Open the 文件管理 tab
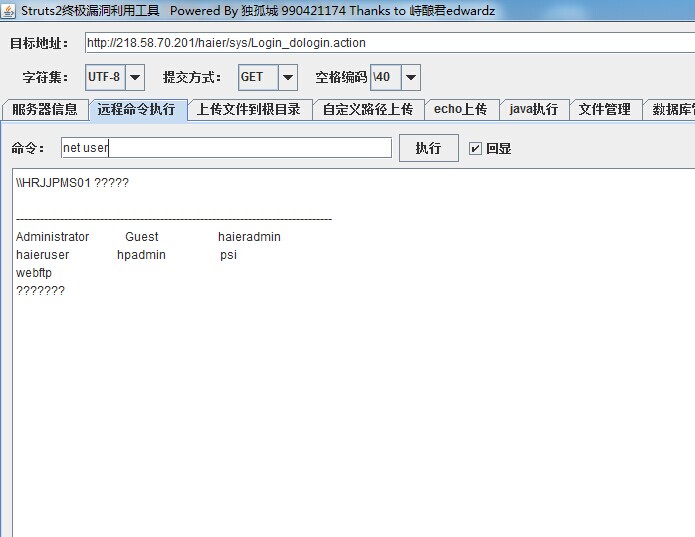695x537 pixels. pyautogui.click(x=605, y=109)
